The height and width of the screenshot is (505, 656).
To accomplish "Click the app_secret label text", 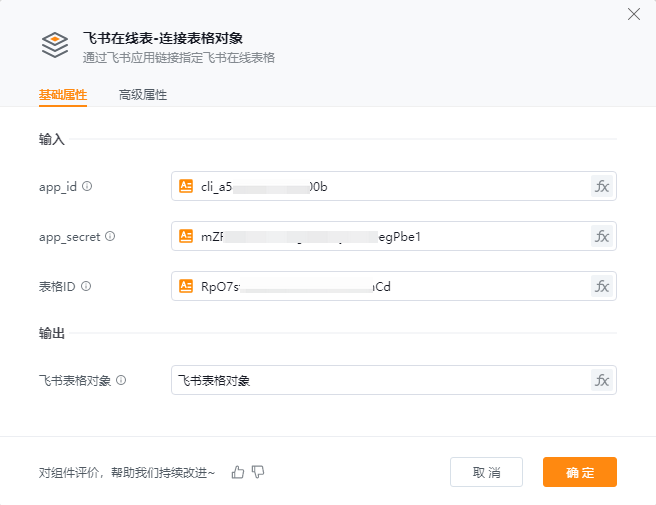I will 69,237.
